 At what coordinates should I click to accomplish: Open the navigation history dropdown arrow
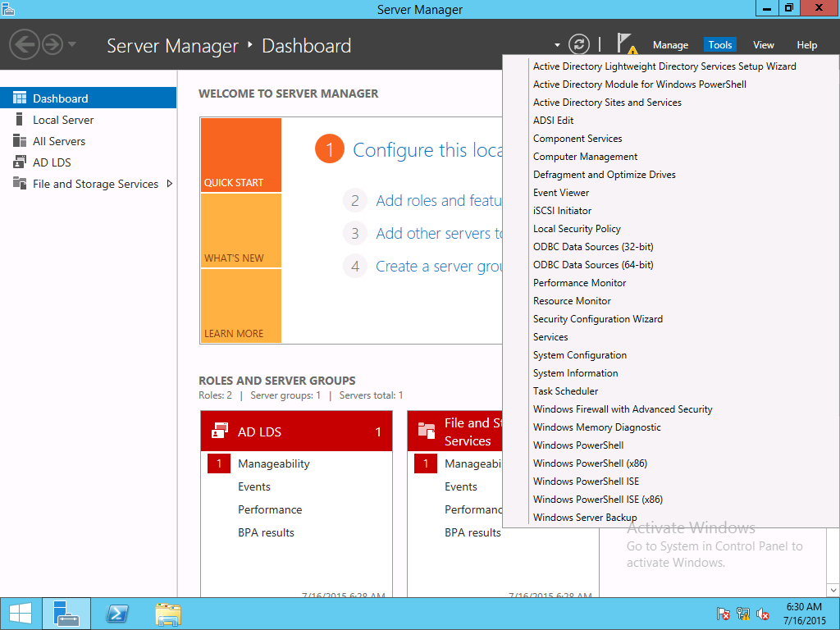click(x=72, y=44)
